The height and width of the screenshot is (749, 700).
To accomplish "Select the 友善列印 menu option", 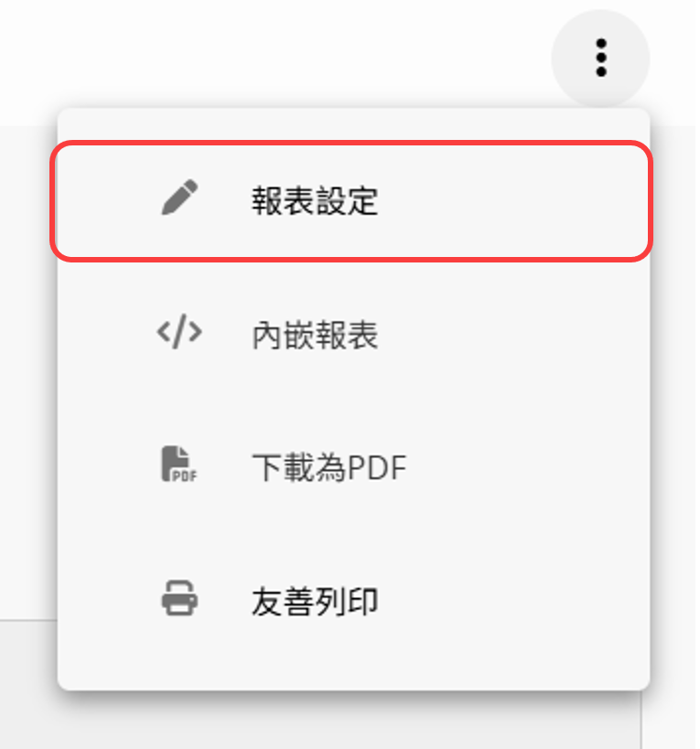I will click(x=353, y=601).
